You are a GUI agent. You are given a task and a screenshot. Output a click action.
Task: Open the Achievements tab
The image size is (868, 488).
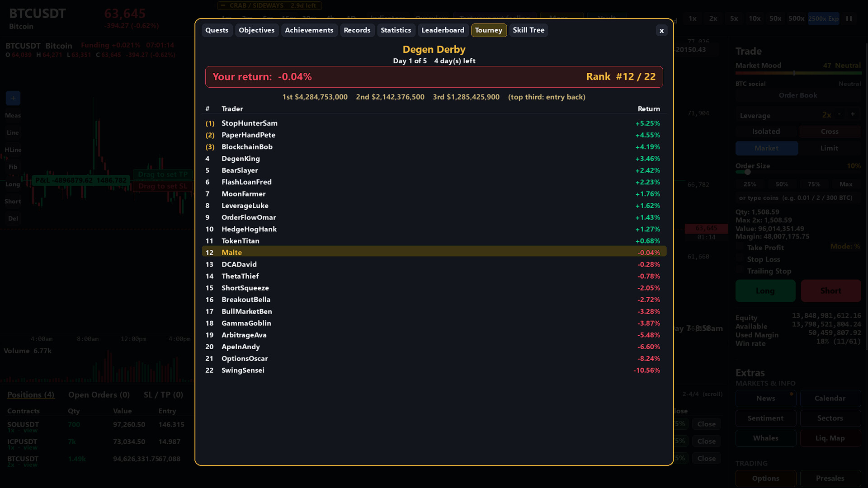click(x=309, y=30)
